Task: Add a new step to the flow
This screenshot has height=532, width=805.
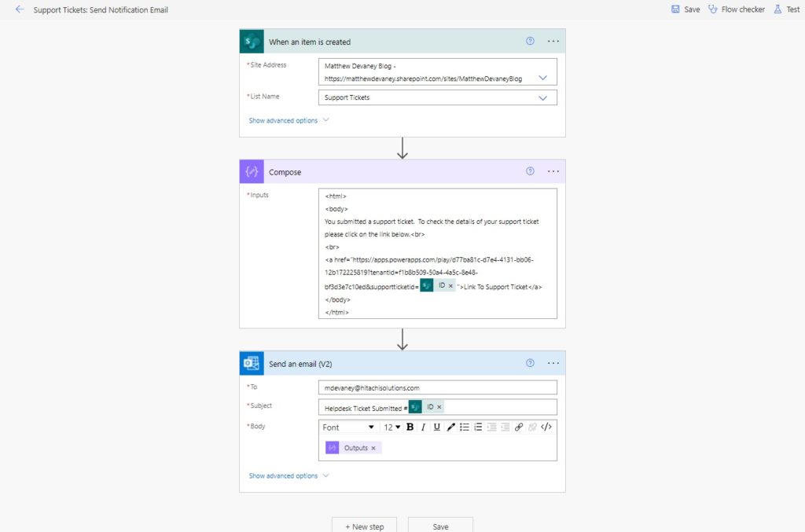Action: pos(364,525)
